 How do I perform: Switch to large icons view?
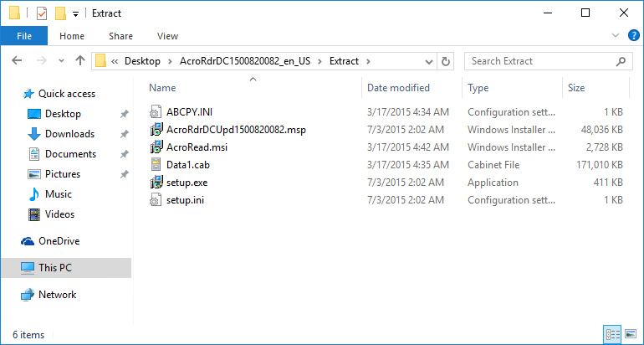click(x=631, y=334)
